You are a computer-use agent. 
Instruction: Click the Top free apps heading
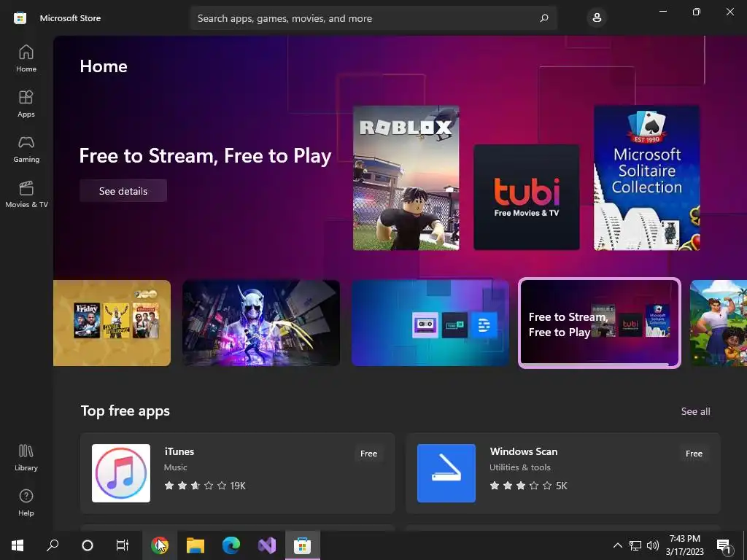click(x=125, y=411)
